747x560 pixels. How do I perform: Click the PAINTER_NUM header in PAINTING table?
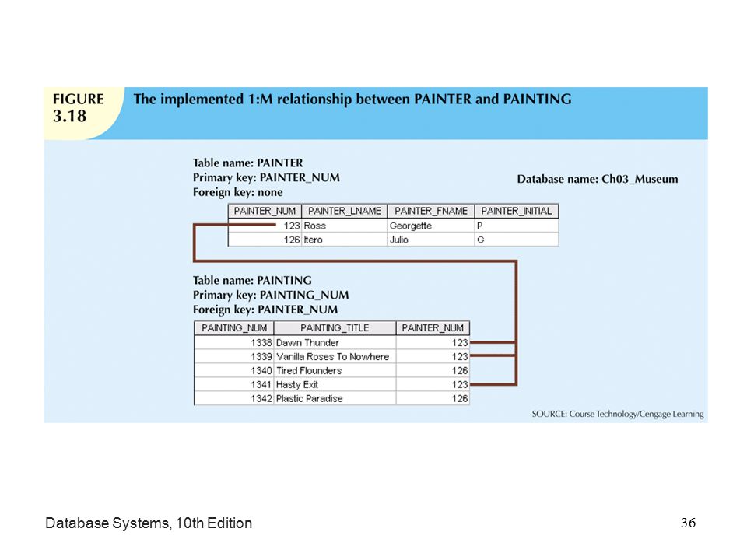[433, 328]
